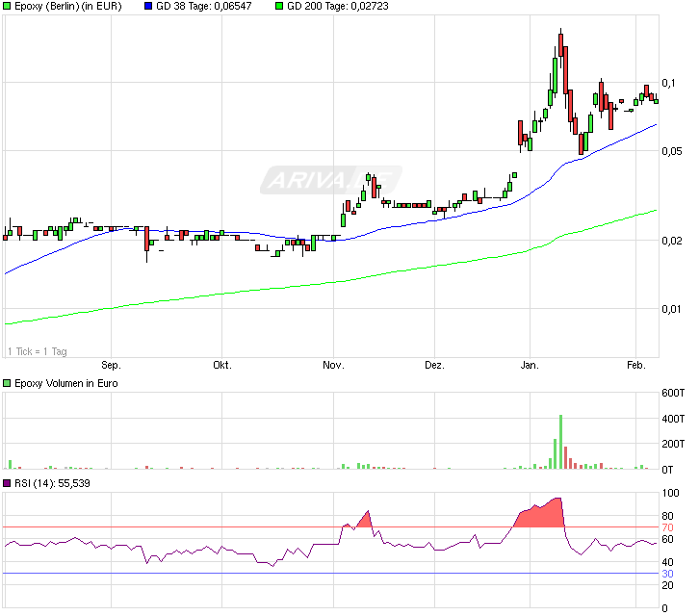Click the highest red candlestick in January
The image size is (699, 616).
tap(560, 44)
